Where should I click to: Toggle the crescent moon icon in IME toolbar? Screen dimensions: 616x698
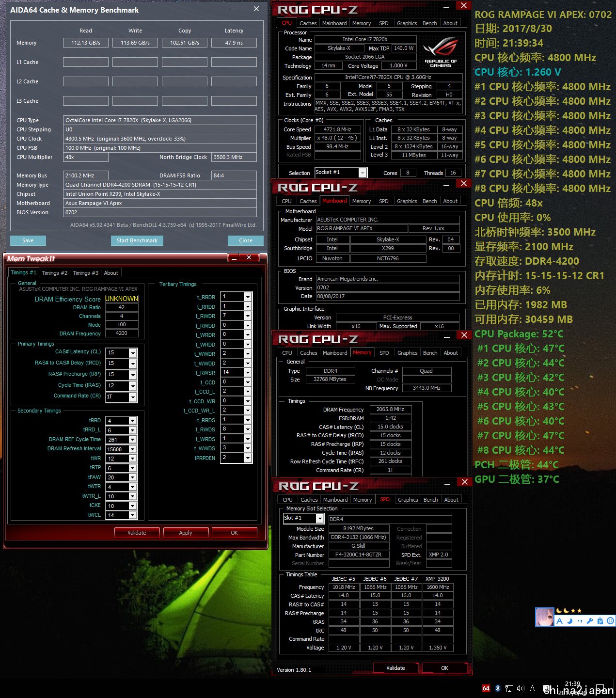tap(570, 621)
